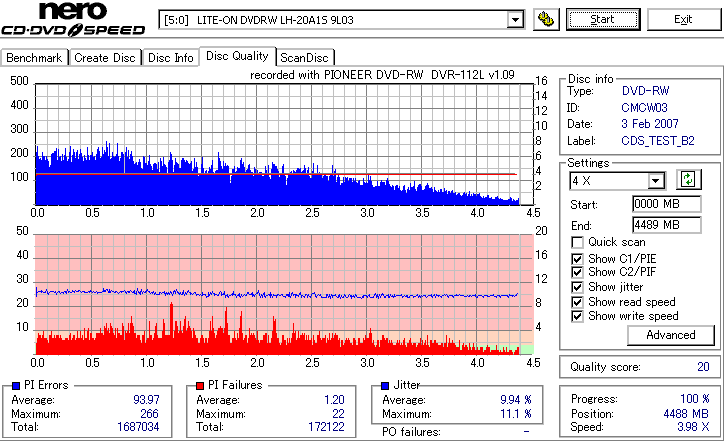Click PI Failures total 172122
This screenshot has width=724, height=441.
[326, 427]
